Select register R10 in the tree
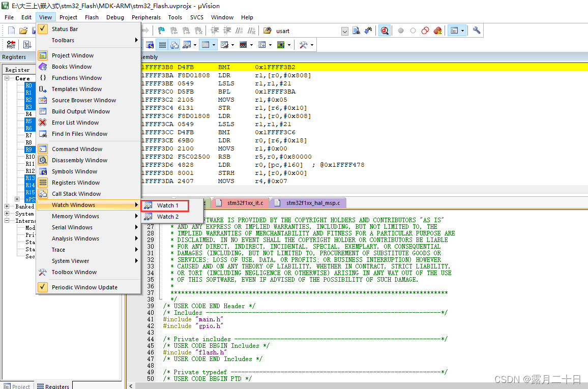 [x=30, y=157]
